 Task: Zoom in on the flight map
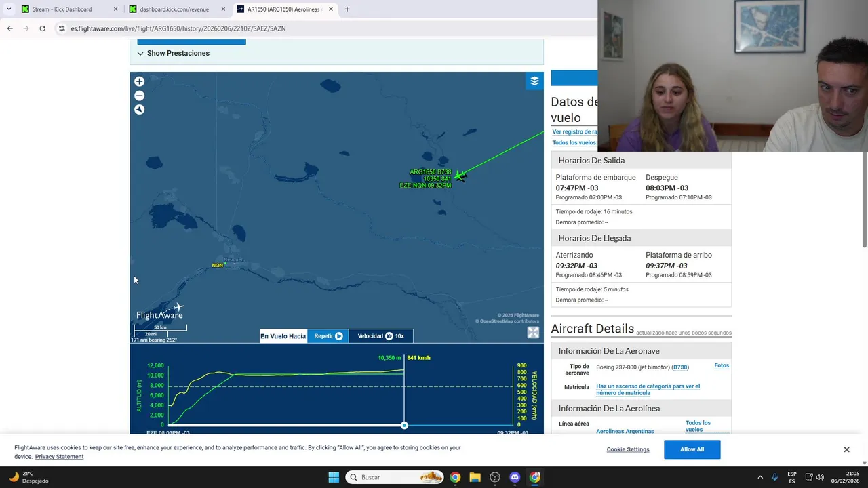coord(139,81)
